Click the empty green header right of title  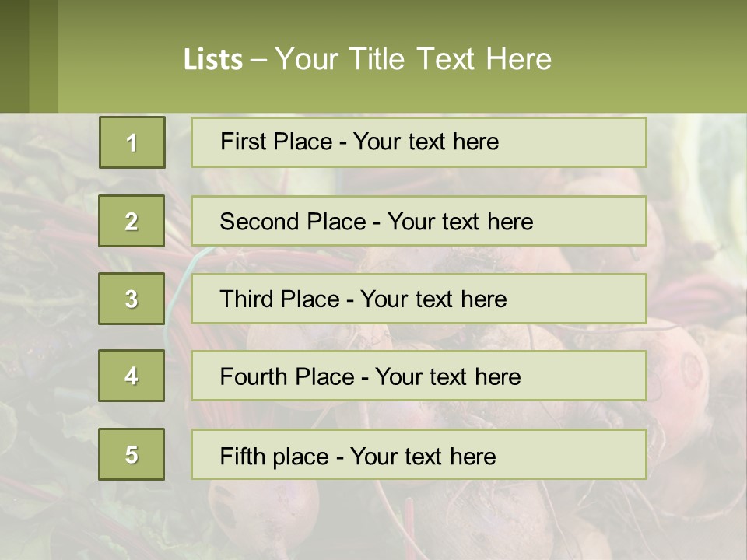654,58
